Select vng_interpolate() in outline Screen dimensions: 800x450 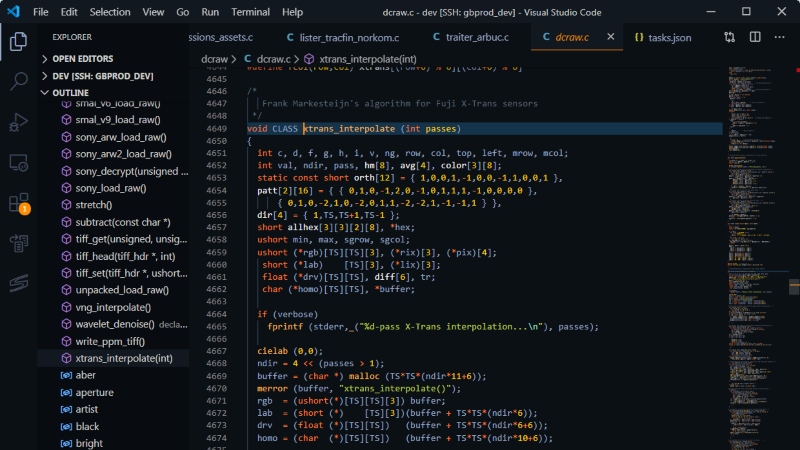[x=113, y=308]
